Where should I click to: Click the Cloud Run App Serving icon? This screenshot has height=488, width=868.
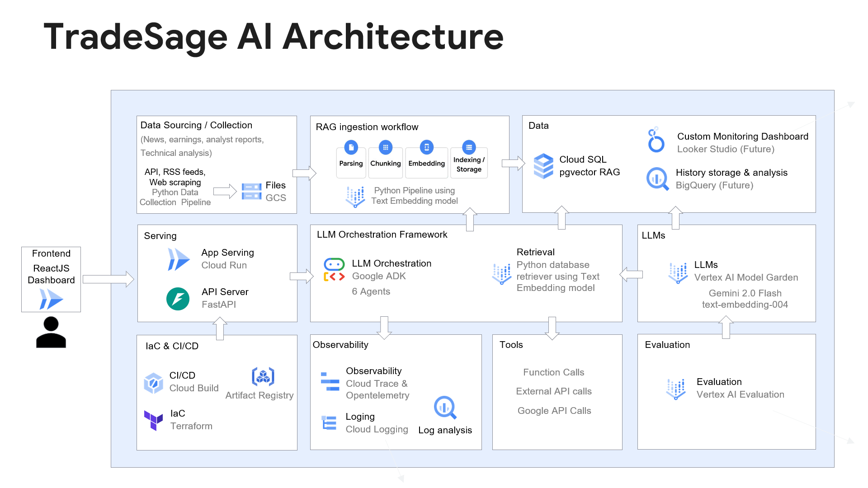[178, 259]
